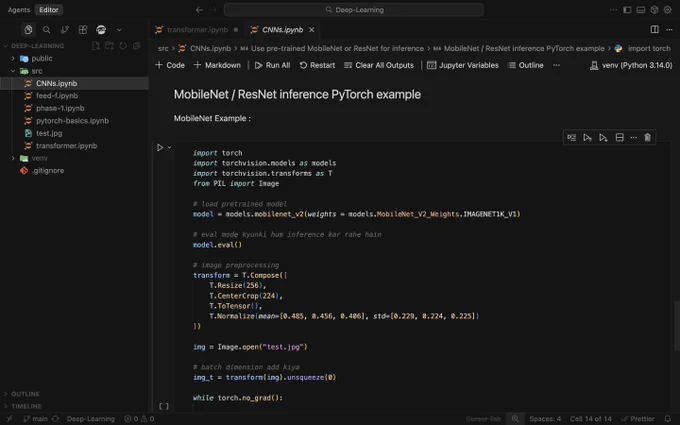This screenshot has height=425, width=680.
Task: Add a new Code cell
Action: click(x=170, y=65)
